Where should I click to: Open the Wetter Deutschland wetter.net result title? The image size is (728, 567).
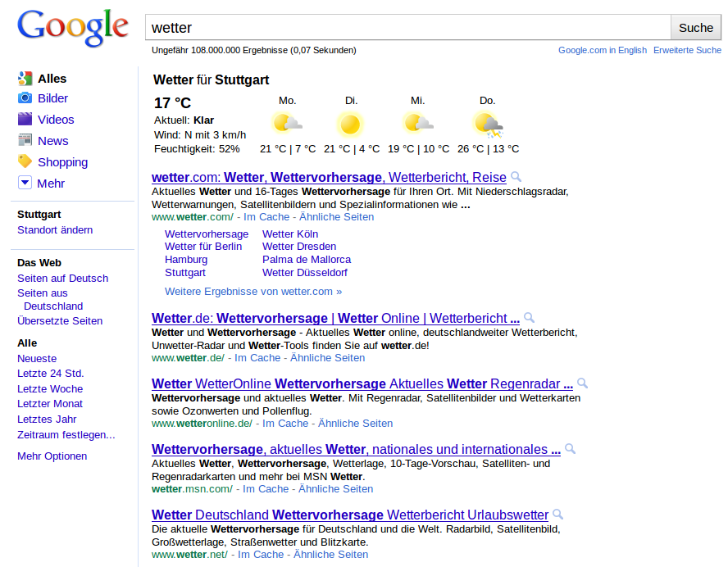[350, 515]
